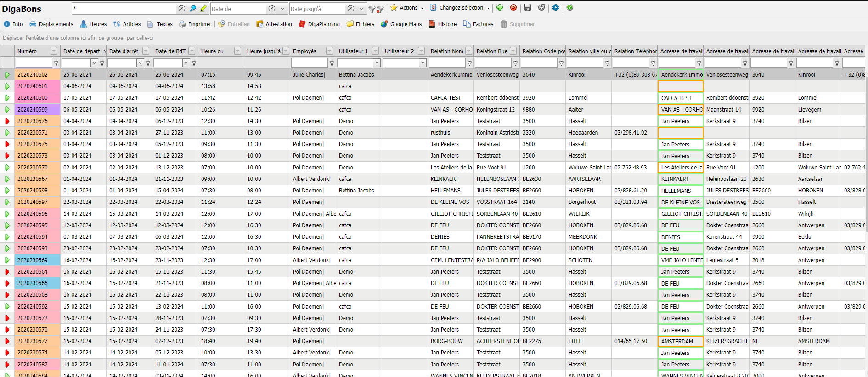Open Heures from the toolbar
This screenshot has width=868, height=377.
click(x=93, y=24)
